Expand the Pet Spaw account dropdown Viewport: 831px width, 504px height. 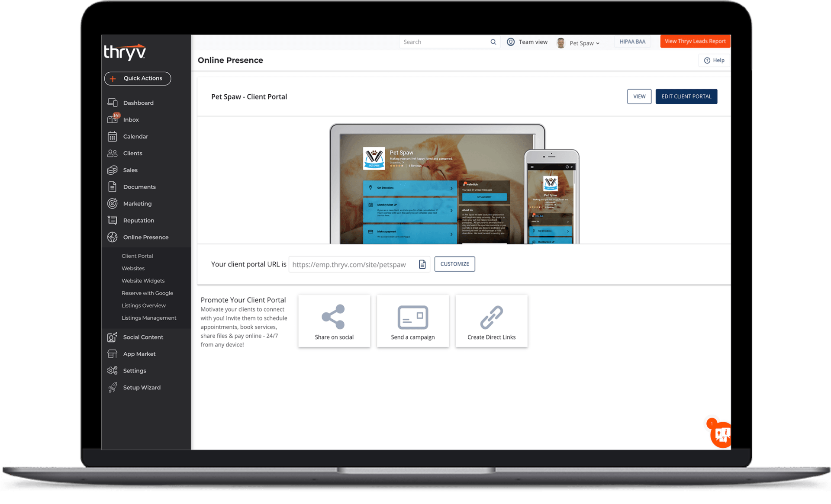pyautogui.click(x=584, y=43)
